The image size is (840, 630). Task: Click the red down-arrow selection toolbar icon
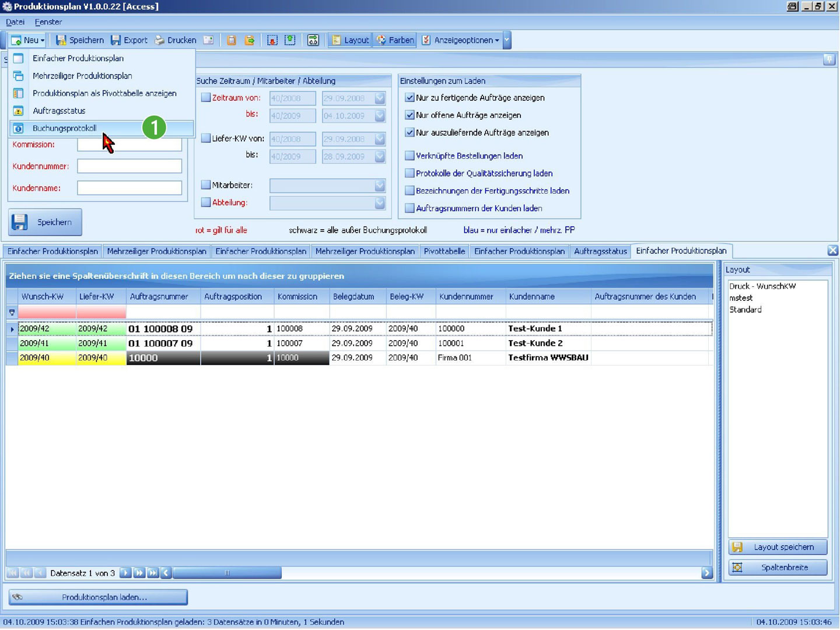pyautogui.click(x=272, y=40)
